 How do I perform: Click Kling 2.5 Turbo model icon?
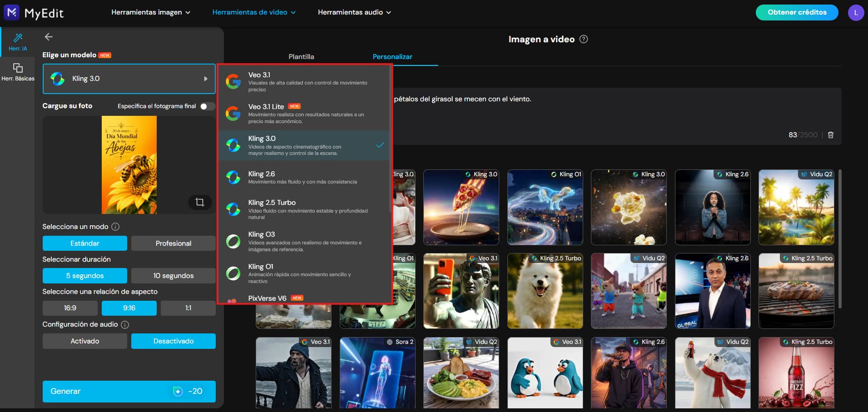point(233,209)
